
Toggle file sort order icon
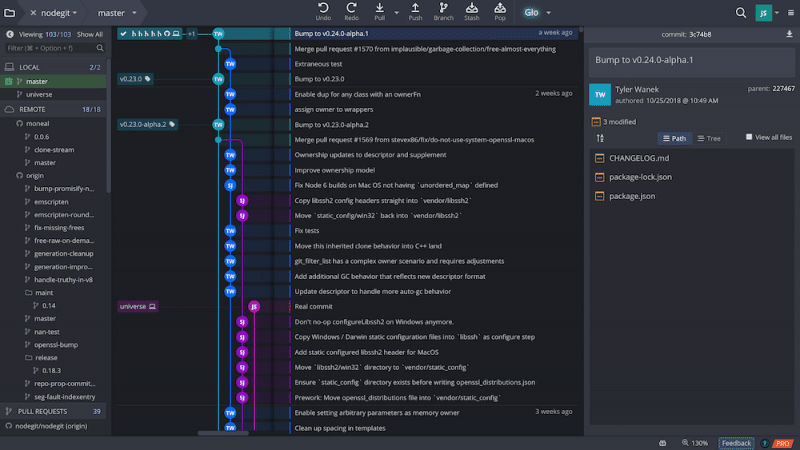pyautogui.click(x=600, y=138)
